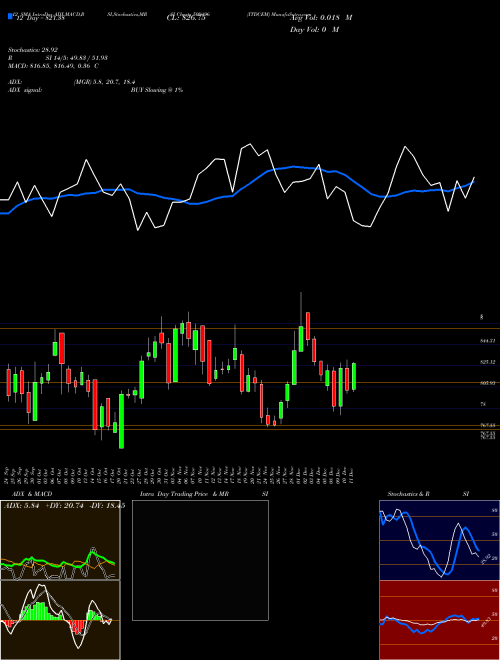Click the empty intraday trading price chart box

click(200, 560)
